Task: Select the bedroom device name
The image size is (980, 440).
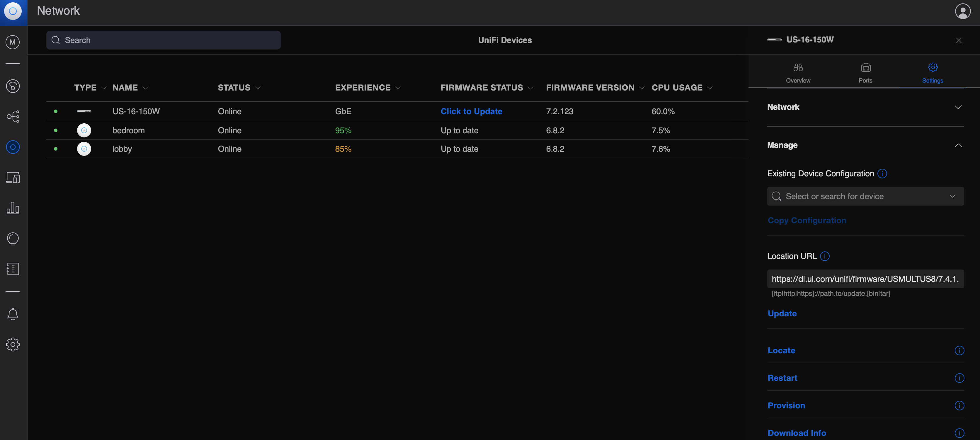Action: [128, 130]
